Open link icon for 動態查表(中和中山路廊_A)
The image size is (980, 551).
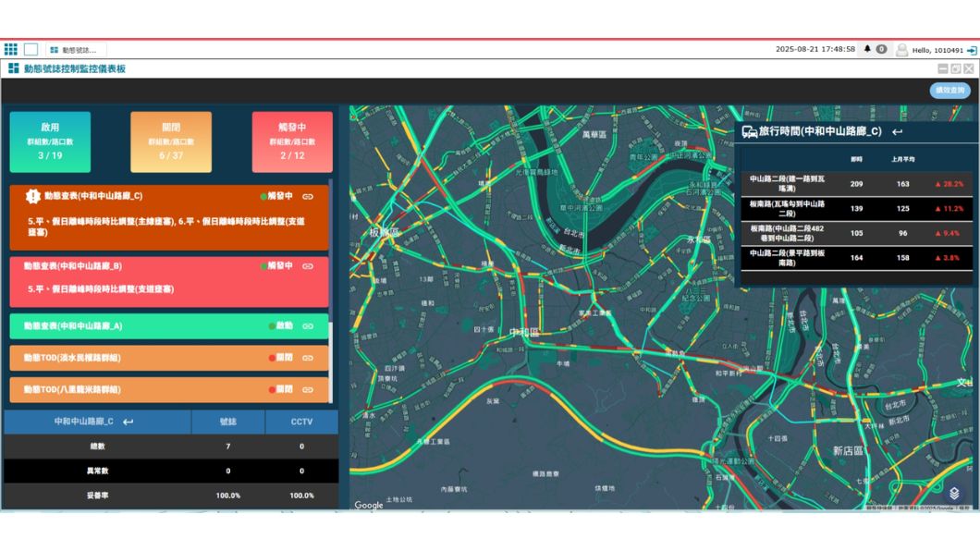(308, 326)
